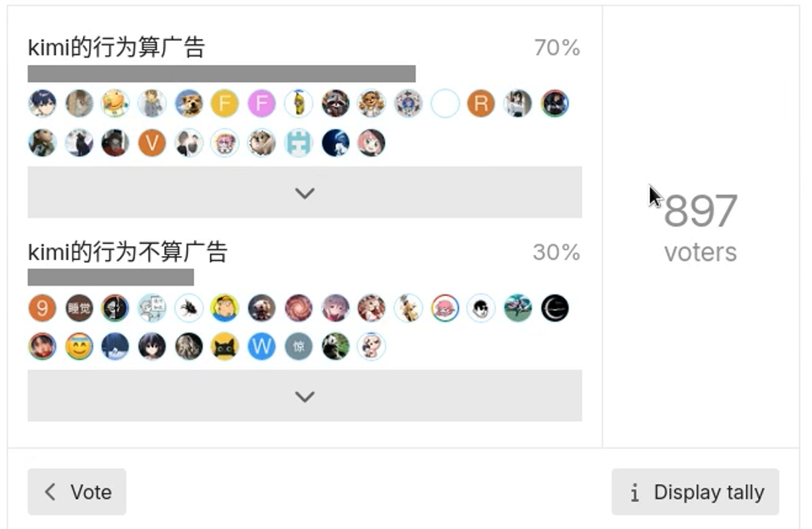Click the black cat on yellow avatar
The image size is (812, 529).
click(x=225, y=347)
